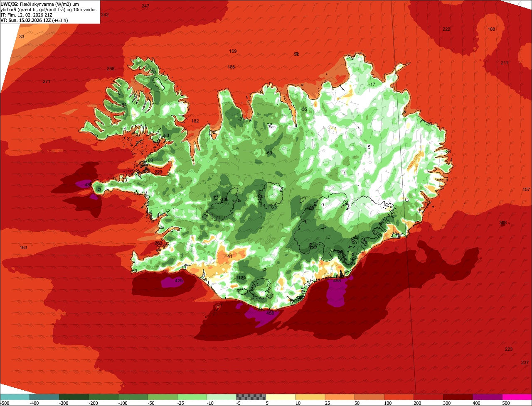Click the magenta legend swatch above 500

(517, 397)
